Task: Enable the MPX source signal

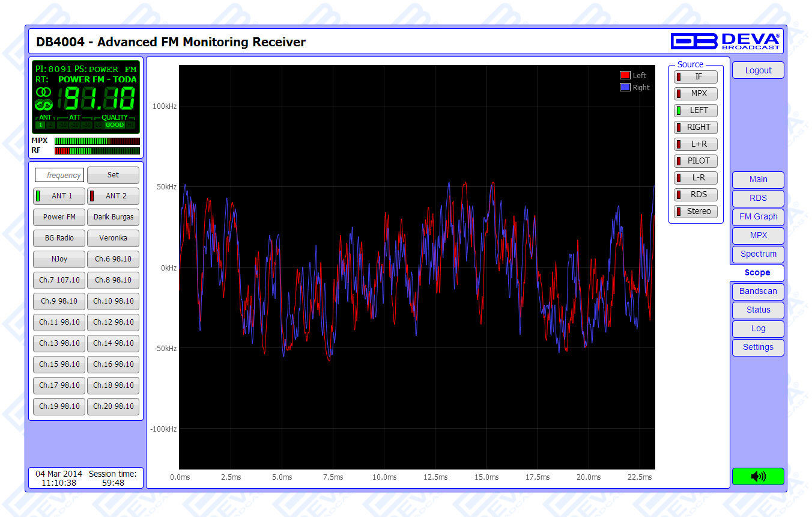Action: (695, 94)
